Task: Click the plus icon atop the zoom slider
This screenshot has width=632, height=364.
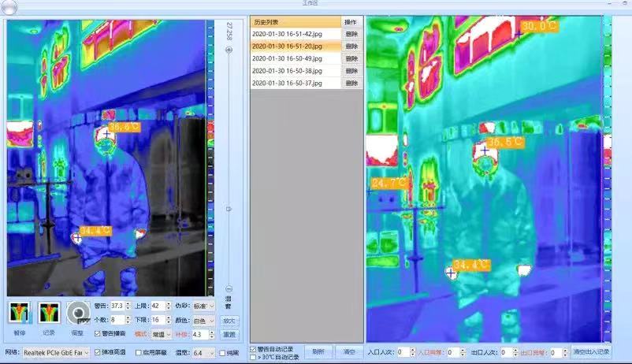Action: 229,50
